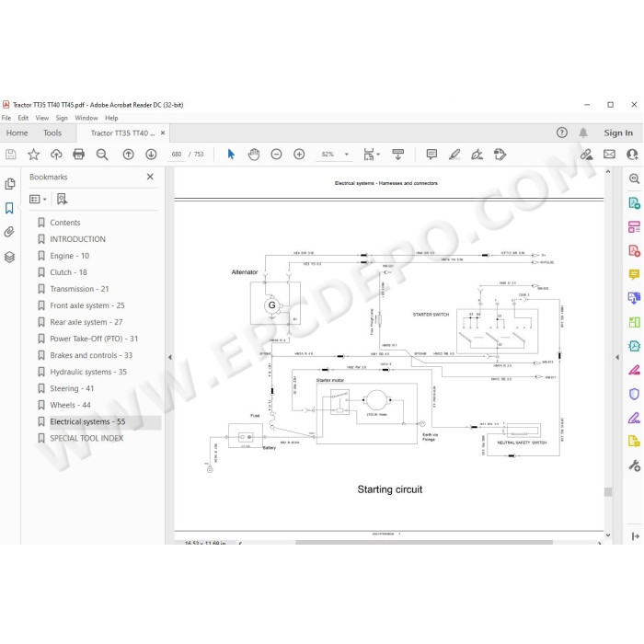The height and width of the screenshot is (644, 644).
Task: Add file to starred with star icon
Action: [x=33, y=155]
